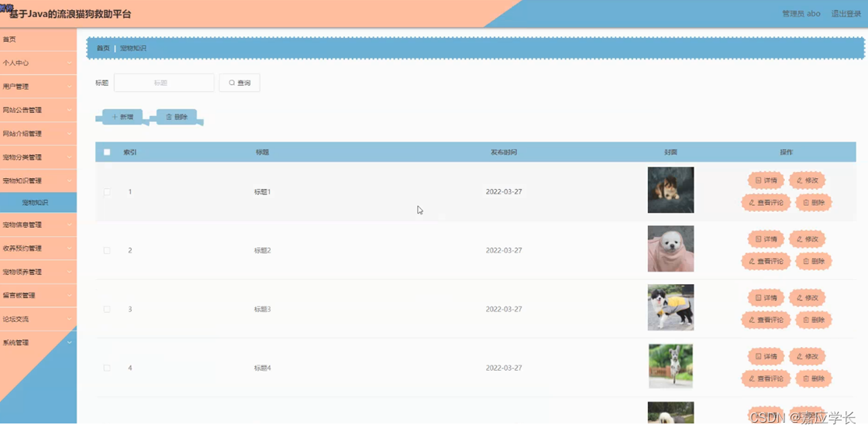
Task: Click 修改 edit for 标题4 row
Action: [x=807, y=356]
